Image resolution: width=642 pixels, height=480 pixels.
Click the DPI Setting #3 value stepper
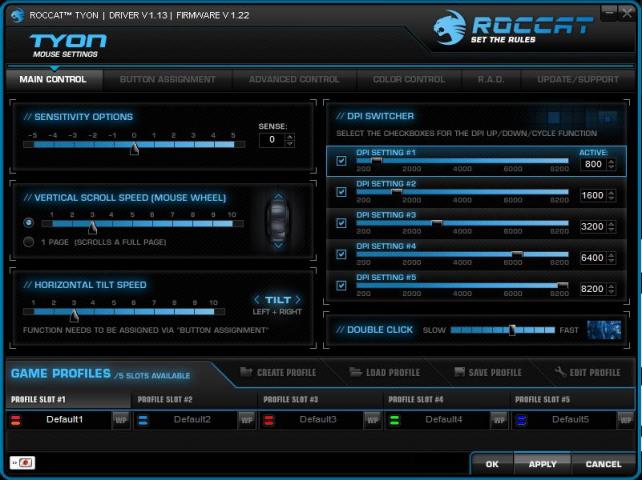(611, 226)
